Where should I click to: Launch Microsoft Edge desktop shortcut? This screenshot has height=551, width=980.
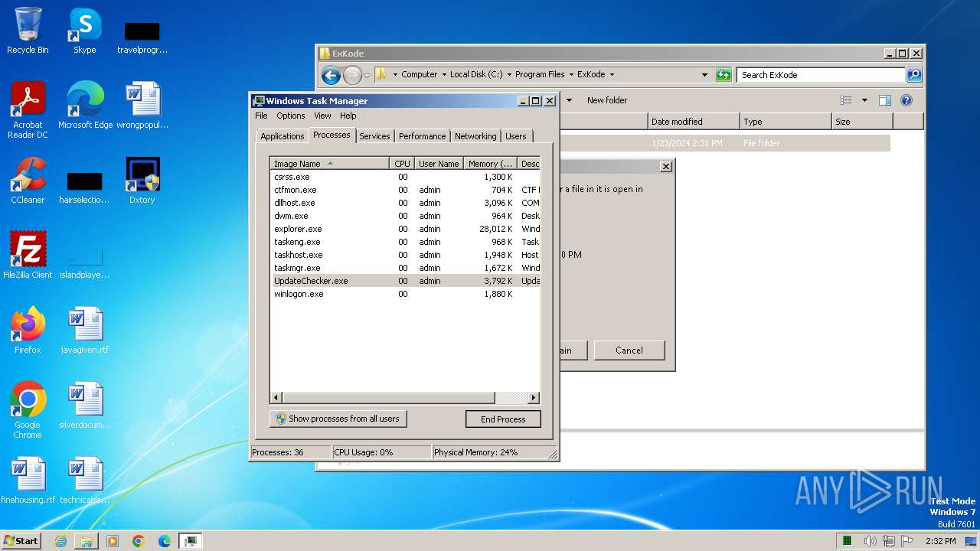(85, 106)
